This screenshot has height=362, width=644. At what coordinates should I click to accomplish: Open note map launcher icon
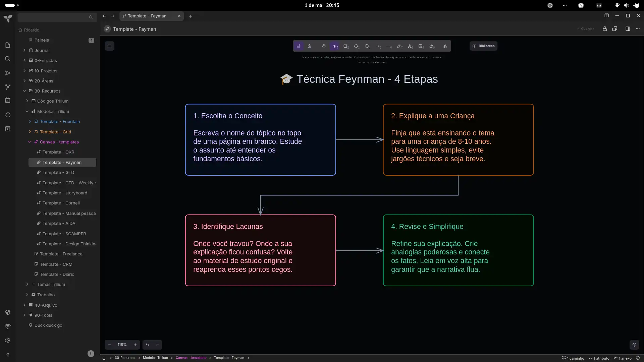click(x=8, y=87)
